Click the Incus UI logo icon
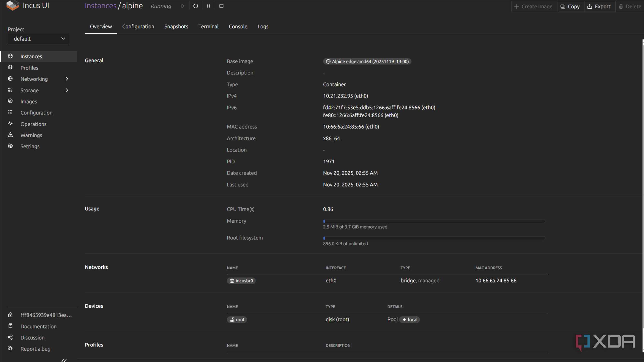This screenshot has height=362, width=644. 13,5
